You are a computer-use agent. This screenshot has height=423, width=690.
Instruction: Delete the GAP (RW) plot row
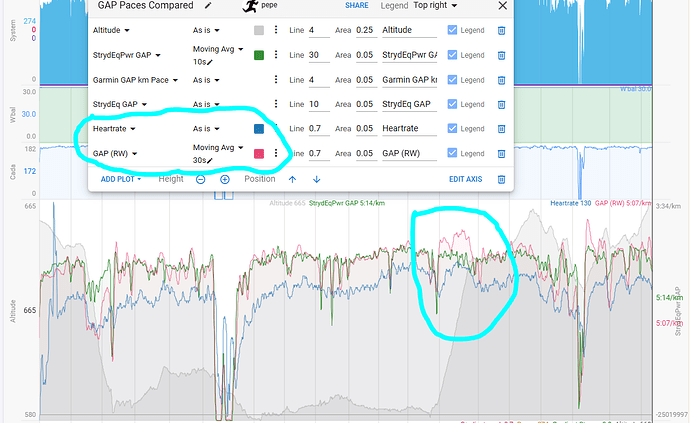tap(501, 154)
